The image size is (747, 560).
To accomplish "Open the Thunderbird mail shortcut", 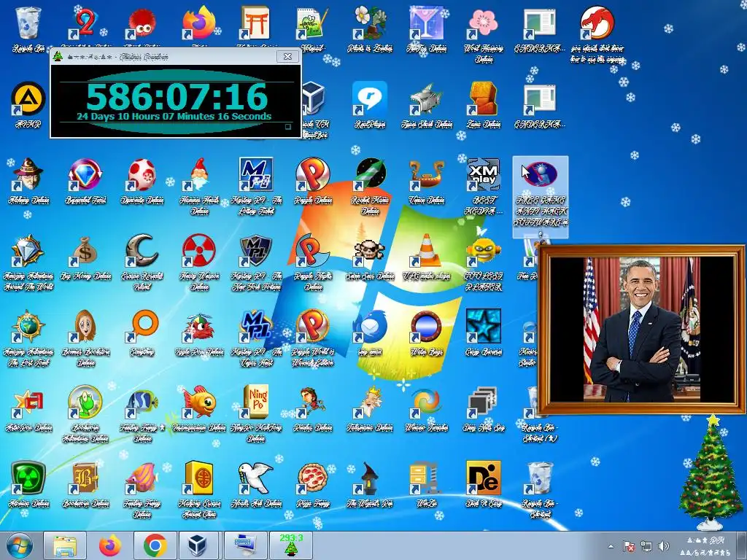I will point(370,327).
